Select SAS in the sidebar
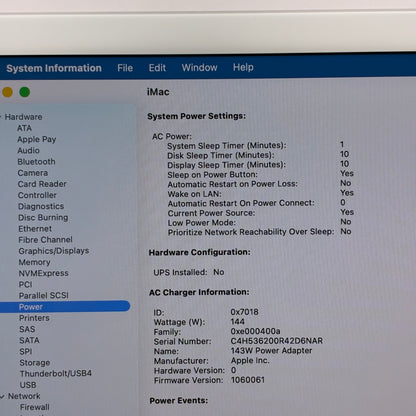The width and height of the screenshot is (416, 416). (27, 329)
